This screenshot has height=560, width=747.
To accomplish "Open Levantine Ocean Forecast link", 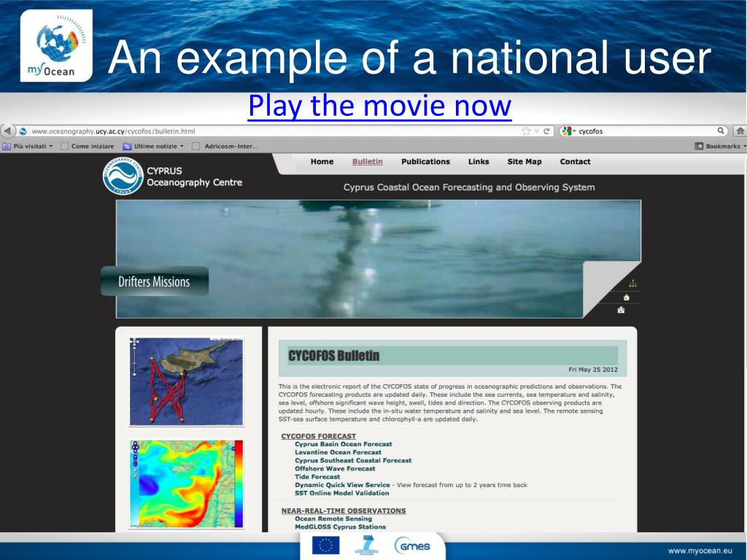I will pyautogui.click(x=338, y=452).
